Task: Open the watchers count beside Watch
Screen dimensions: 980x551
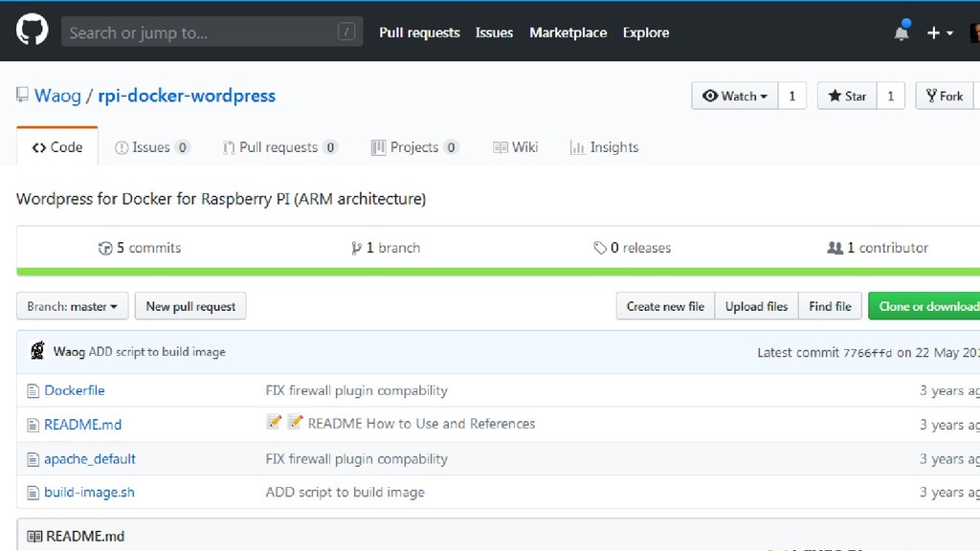Action: click(x=791, y=96)
